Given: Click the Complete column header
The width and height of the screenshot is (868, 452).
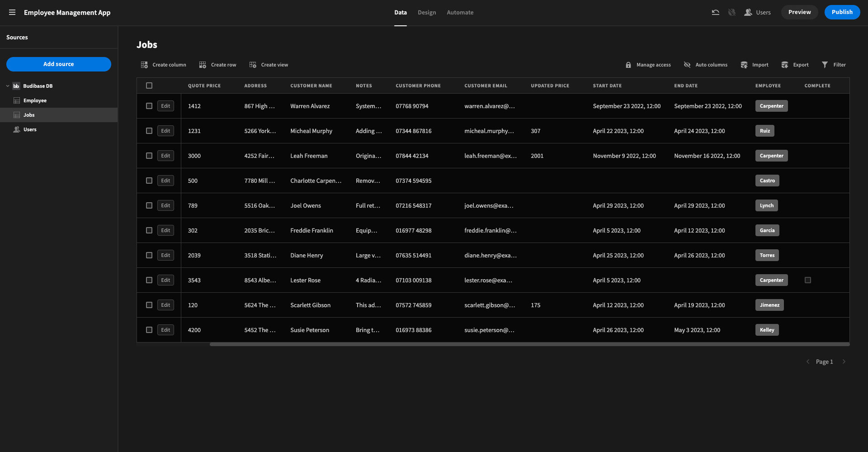Looking at the screenshot, I should (x=817, y=86).
